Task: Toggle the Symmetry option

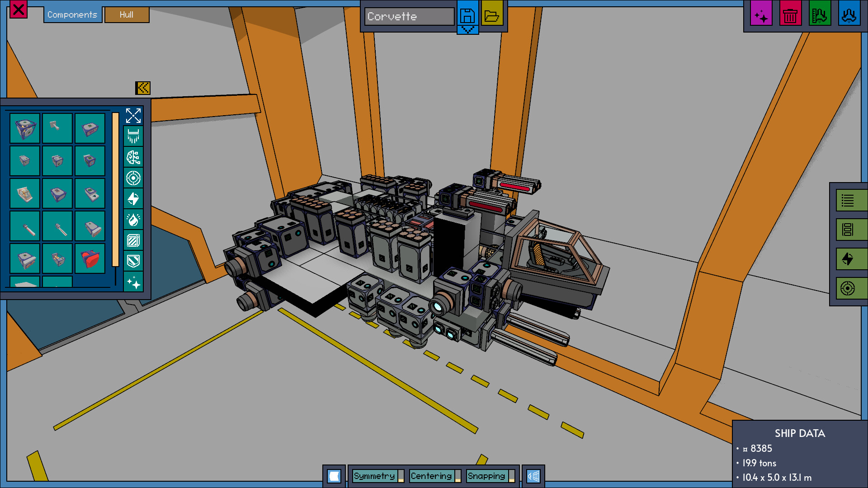Action: pos(374,476)
